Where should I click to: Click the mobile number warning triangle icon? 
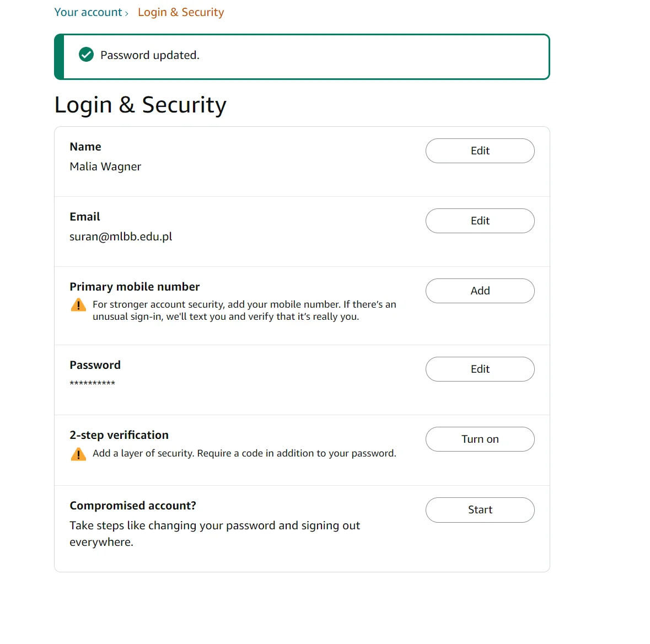(78, 305)
